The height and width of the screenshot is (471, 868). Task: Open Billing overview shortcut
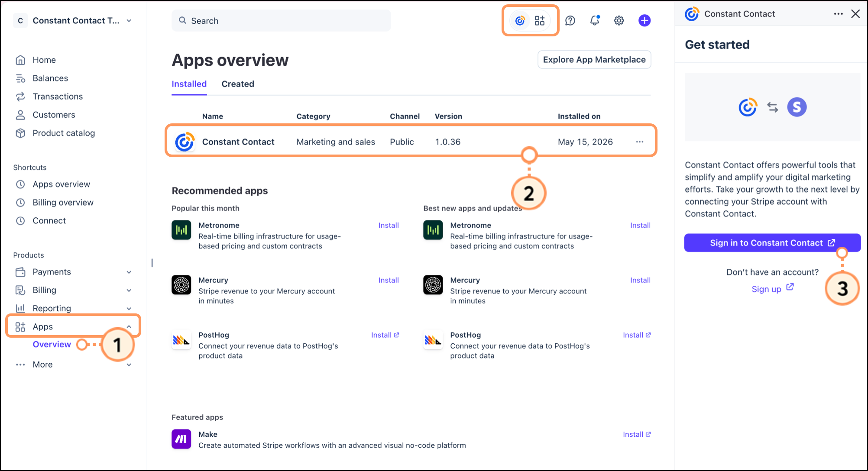coord(63,203)
